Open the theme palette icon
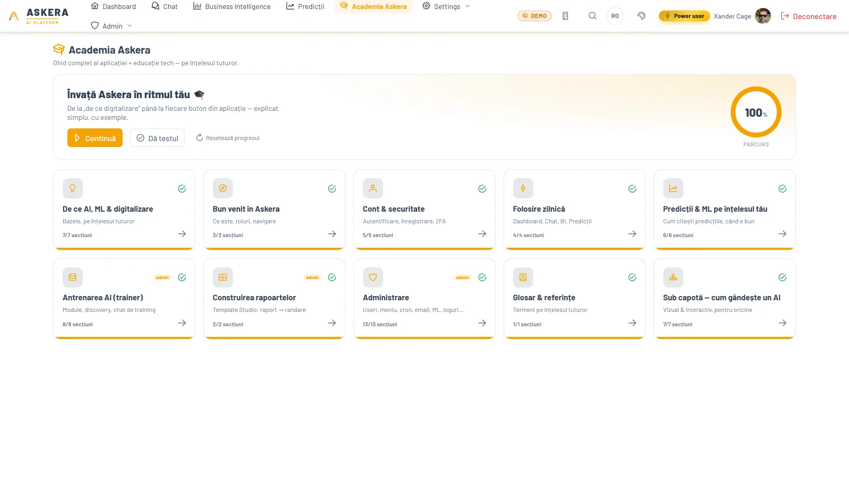This screenshot has height=504, width=849. point(642,16)
